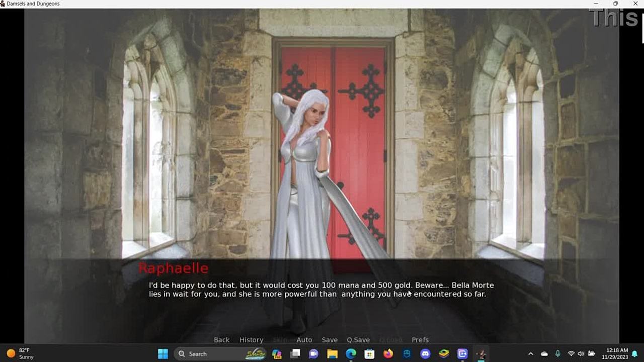Click Raphaelle's dialogue text to advance
The width and height of the screenshot is (644, 362).
(x=321, y=290)
